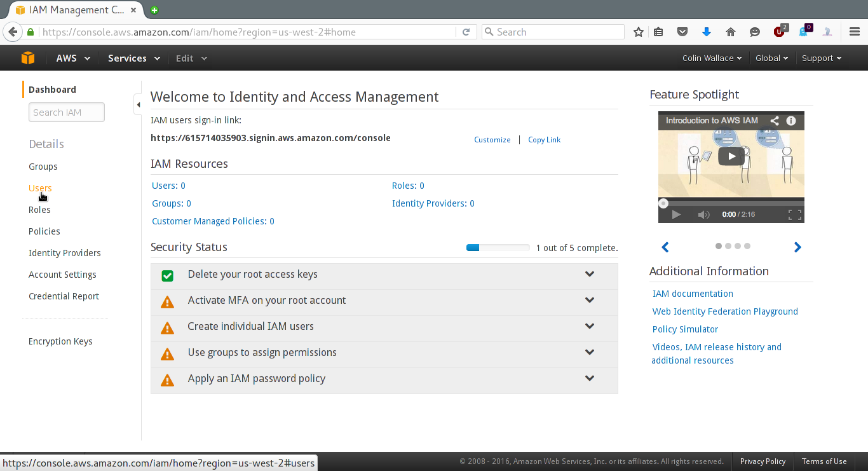
Task: Open Identity Providers in the sidebar
Action: point(65,253)
